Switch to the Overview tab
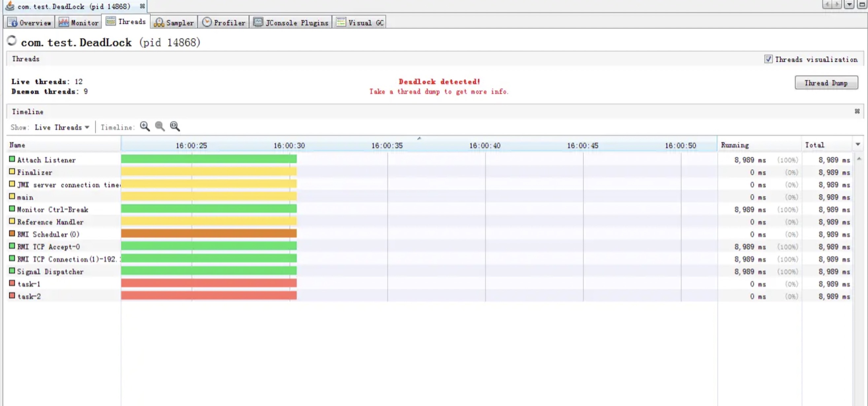Viewport: 868px width, 406px height. click(x=29, y=22)
